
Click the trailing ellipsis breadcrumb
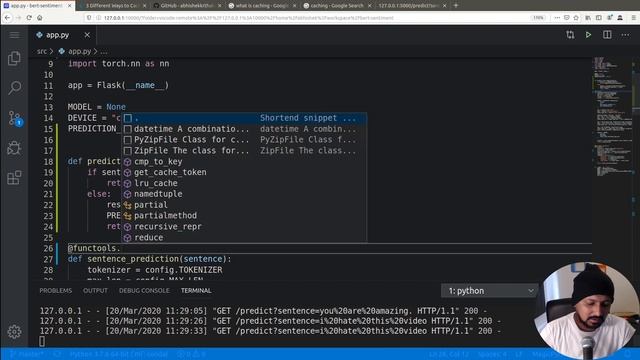coord(104,52)
